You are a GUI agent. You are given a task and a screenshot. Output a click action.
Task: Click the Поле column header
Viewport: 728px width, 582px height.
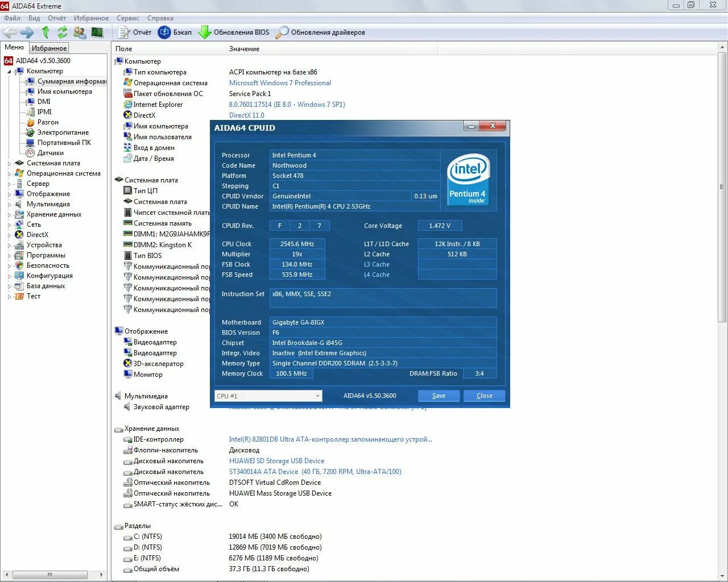pyautogui.click(x=168, y=49)
